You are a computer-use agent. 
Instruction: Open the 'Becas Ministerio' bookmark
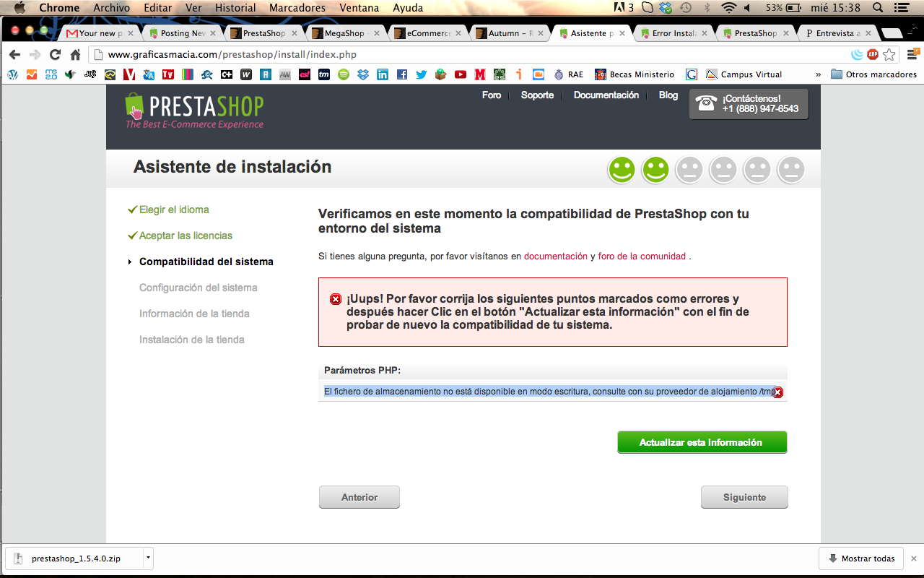pos(635,74)
